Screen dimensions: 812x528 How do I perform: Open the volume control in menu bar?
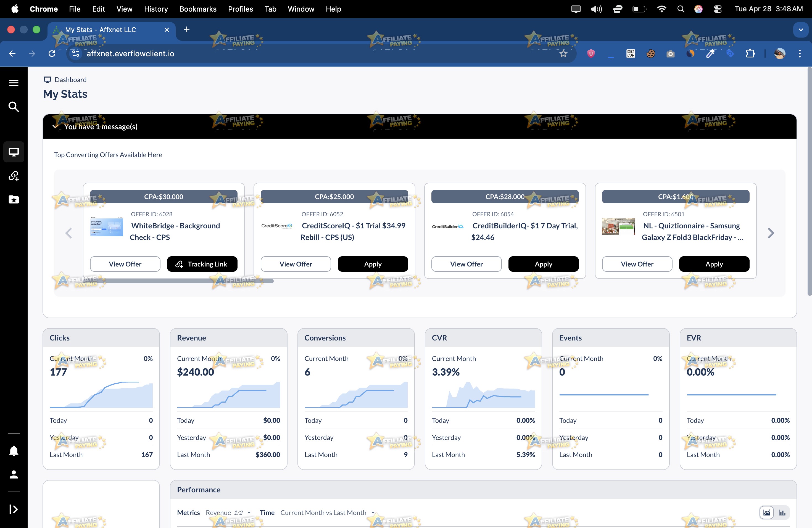pyautogui.click(x=596, y=9)
